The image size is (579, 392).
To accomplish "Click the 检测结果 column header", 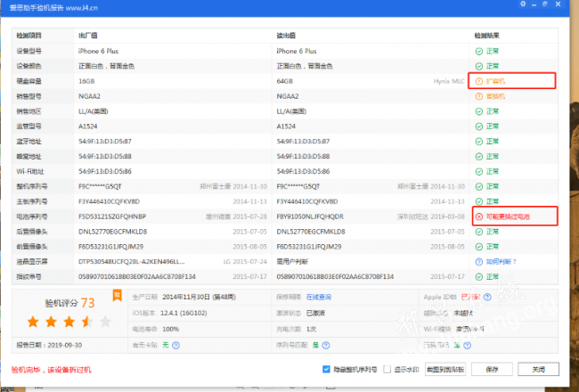I will 487,36.
